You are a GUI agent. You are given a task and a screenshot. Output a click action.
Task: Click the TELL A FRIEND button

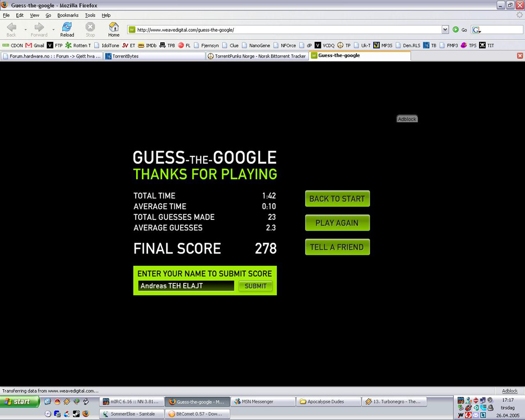[x=338, y=247]
